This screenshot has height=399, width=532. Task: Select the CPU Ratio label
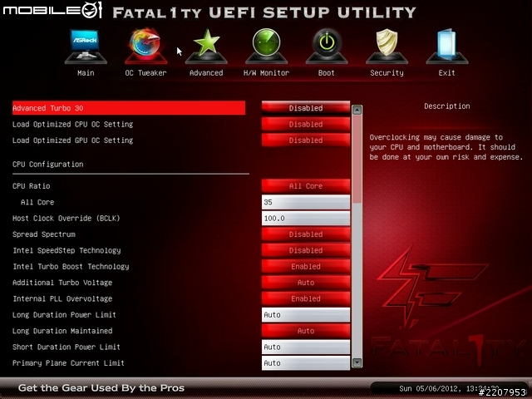tap(32, 186)
